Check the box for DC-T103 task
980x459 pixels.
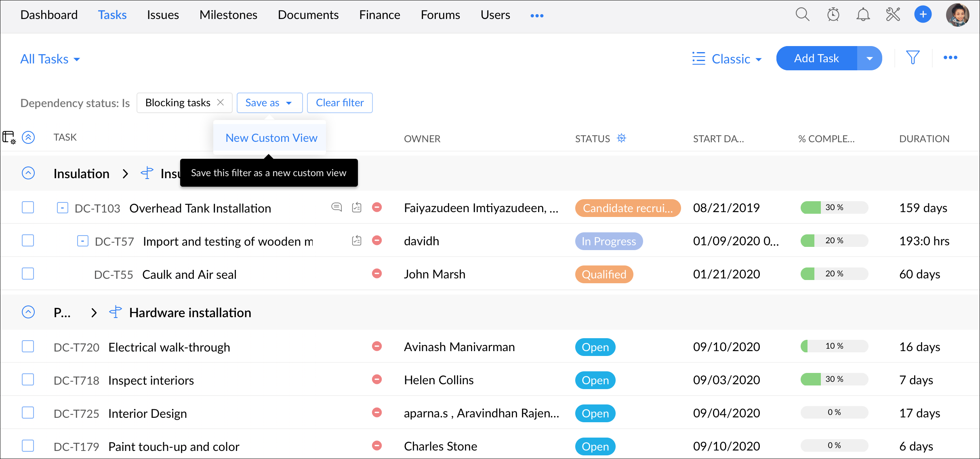[28, 207]
